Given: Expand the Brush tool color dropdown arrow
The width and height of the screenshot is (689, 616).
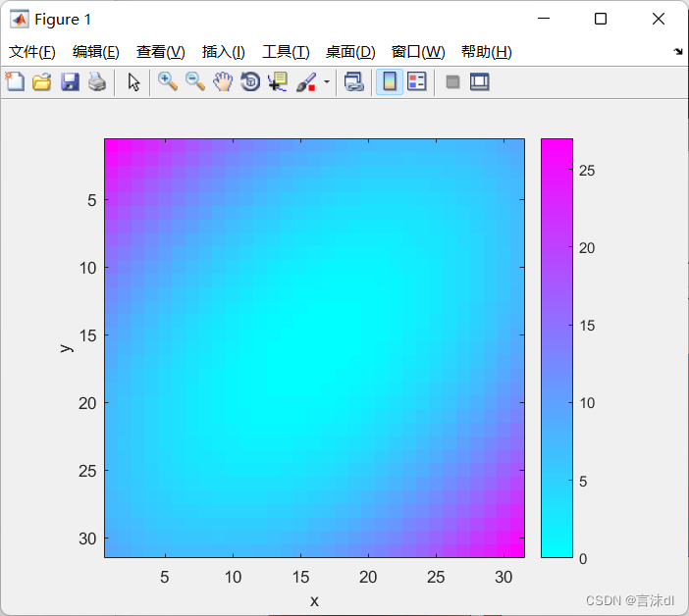Looking at the screenshot, I should click(x=327, y=81).
